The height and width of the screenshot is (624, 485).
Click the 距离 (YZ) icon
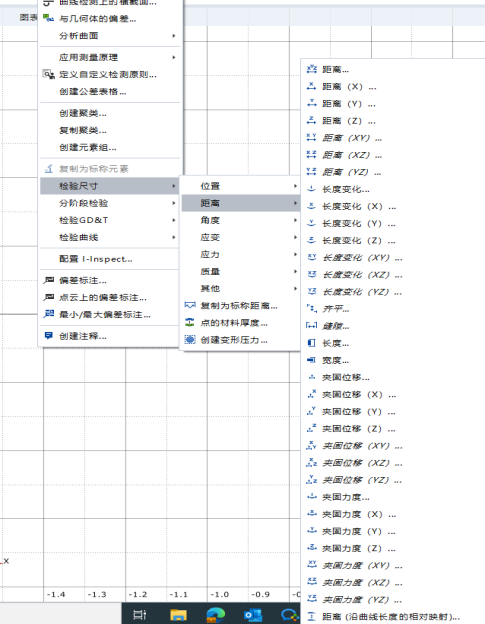click(x=312, y=172)
